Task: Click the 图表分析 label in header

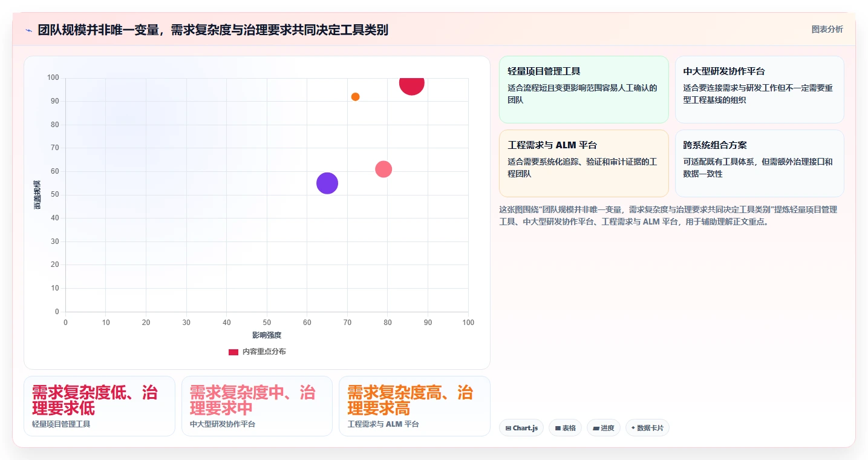Action: click(x=827, y=29)
